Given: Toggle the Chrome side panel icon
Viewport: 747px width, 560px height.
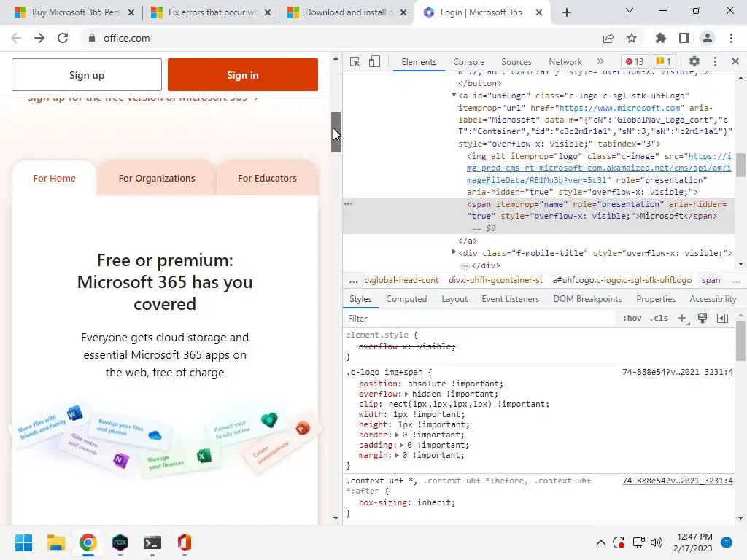Looking at the screenshot, I should (684, 38).
